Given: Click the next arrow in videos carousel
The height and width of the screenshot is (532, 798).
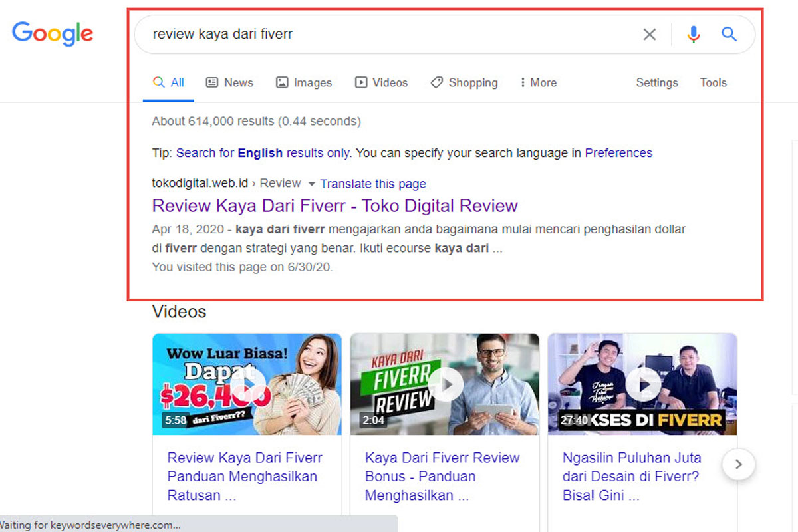Looking at the screenshot, I should 738,464.
